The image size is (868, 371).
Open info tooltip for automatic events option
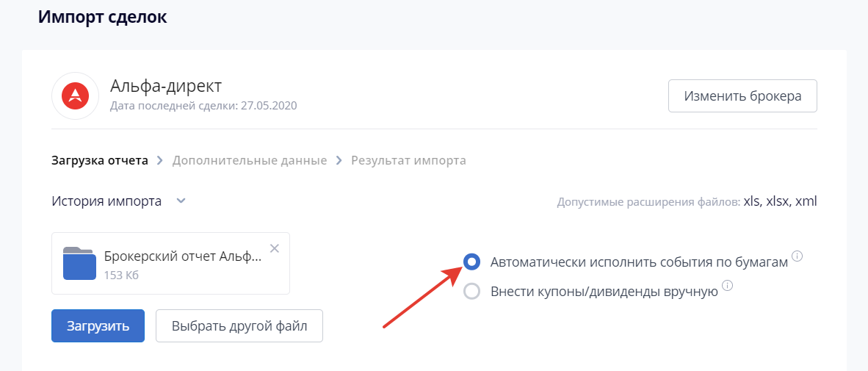point(798,256)
